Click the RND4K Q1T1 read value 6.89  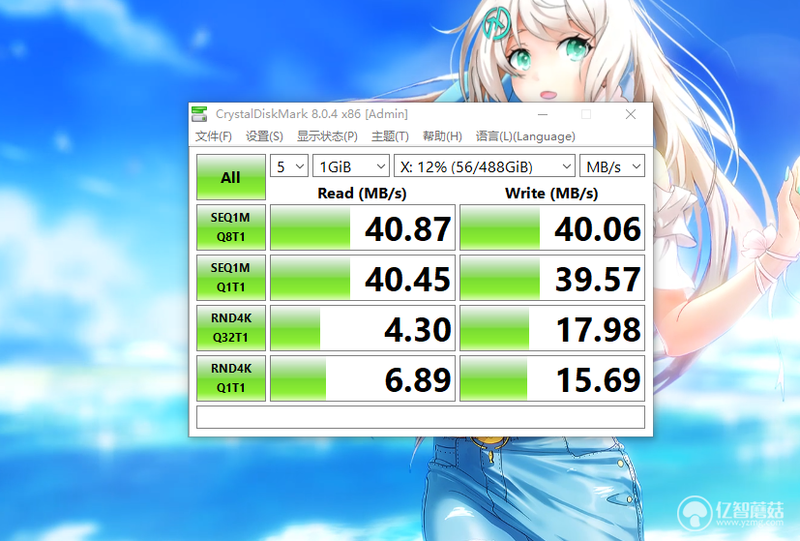click(362, 378)
